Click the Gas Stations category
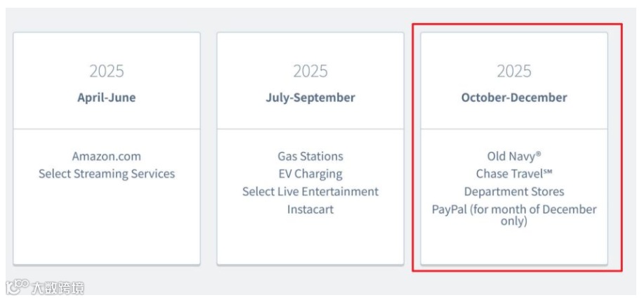 coord(310,156)
